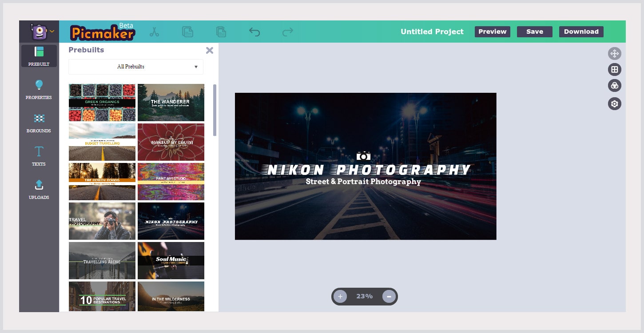
Task: Click the grid layout icon
Action: pos(615,69)
